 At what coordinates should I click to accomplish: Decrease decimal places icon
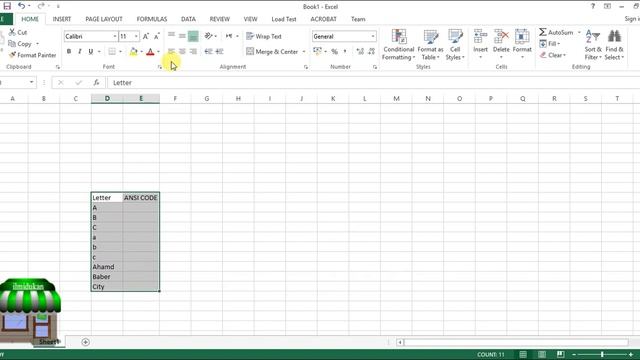click(x=371, y=51)
